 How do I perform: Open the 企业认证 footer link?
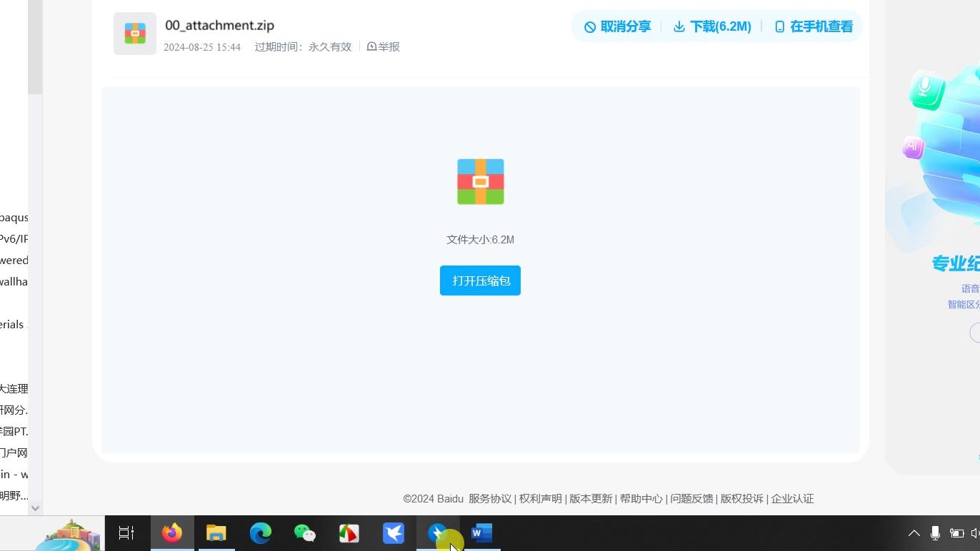pyautogui.click(x=792, y=499)
